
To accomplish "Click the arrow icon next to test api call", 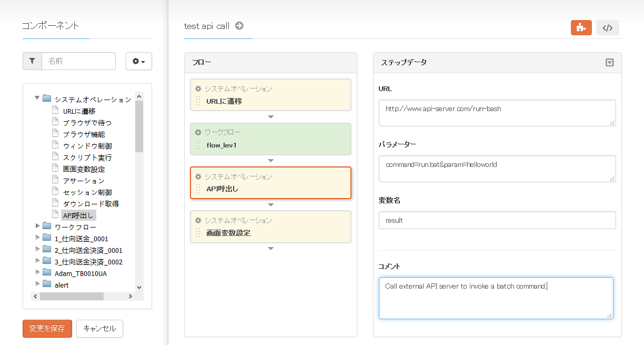I will [x=239, y=25].
